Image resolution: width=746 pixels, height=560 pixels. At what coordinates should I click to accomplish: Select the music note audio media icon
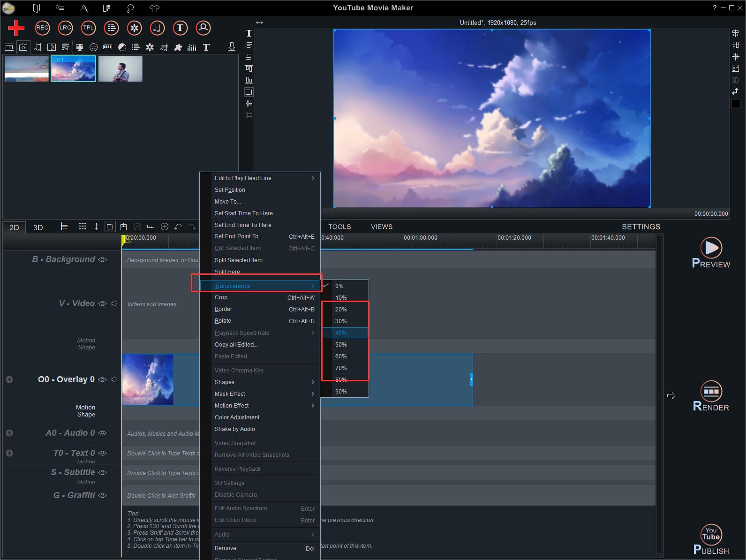click(38, 47)
